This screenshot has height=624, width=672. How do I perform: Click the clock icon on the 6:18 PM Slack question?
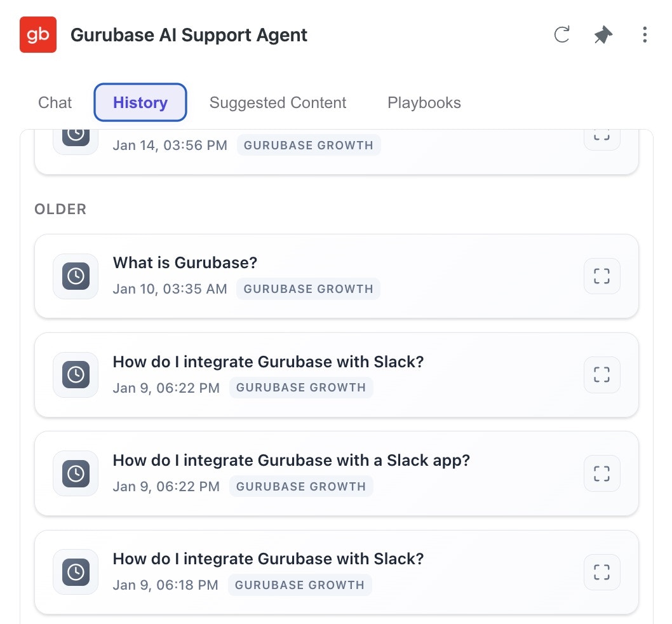point(75,572)
